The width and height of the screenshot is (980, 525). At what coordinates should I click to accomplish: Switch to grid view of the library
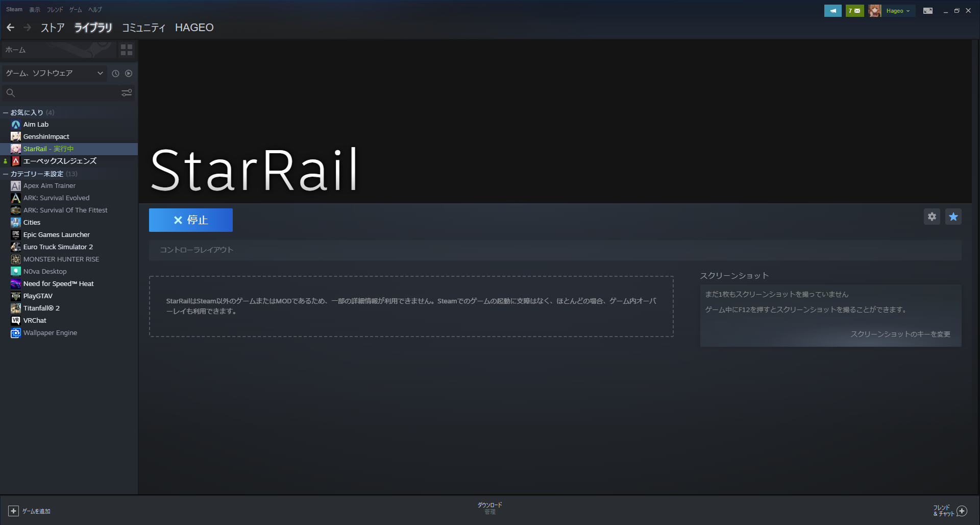tap(126, 50)
